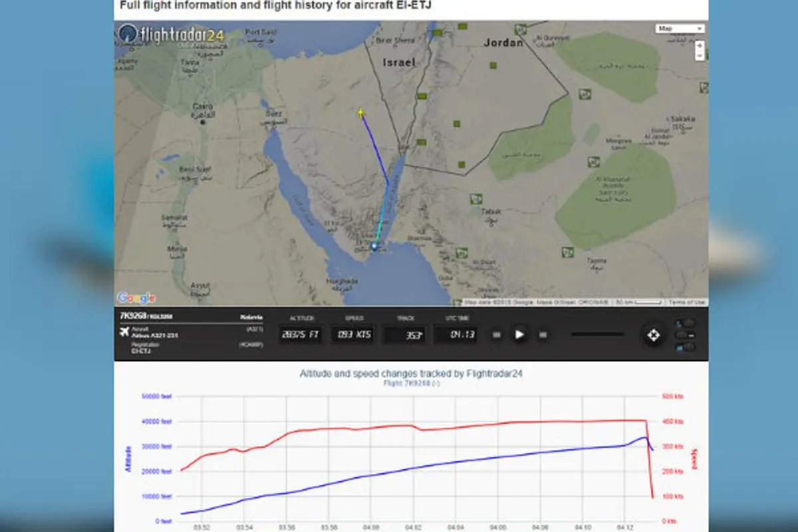Viewport: 798px width, 532px height.
Task: Zoom out the map with minus button
Action: [x=699, y=56]
